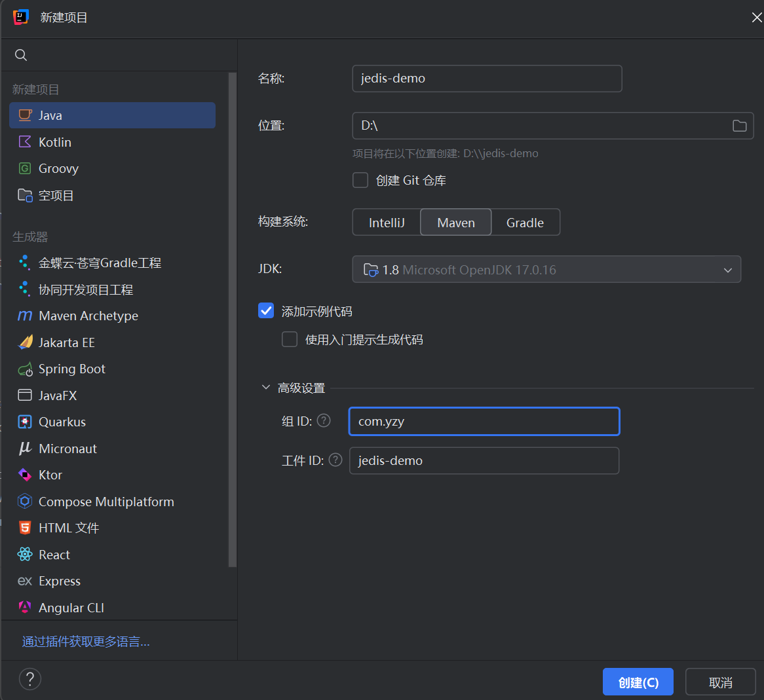
Task: Open the JDK selection dropdown
Action: [x=546, y=269]
